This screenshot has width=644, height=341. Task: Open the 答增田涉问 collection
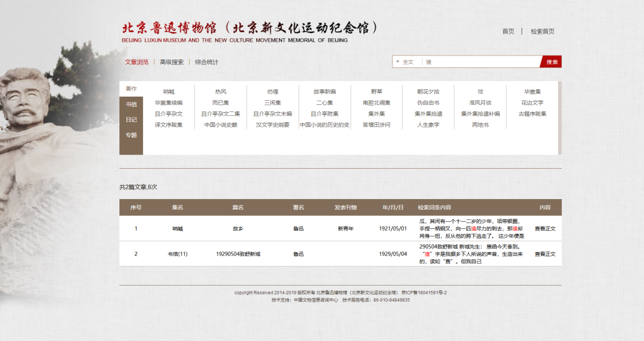click(377, 125)
